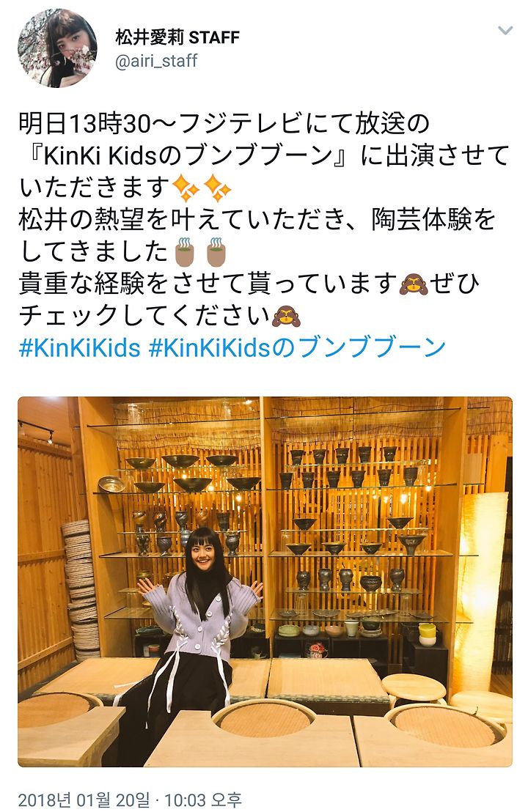Click the first sparkles emoji
Image resolution: width=528 pixels, height=812 pixels.
pos(185,188)
